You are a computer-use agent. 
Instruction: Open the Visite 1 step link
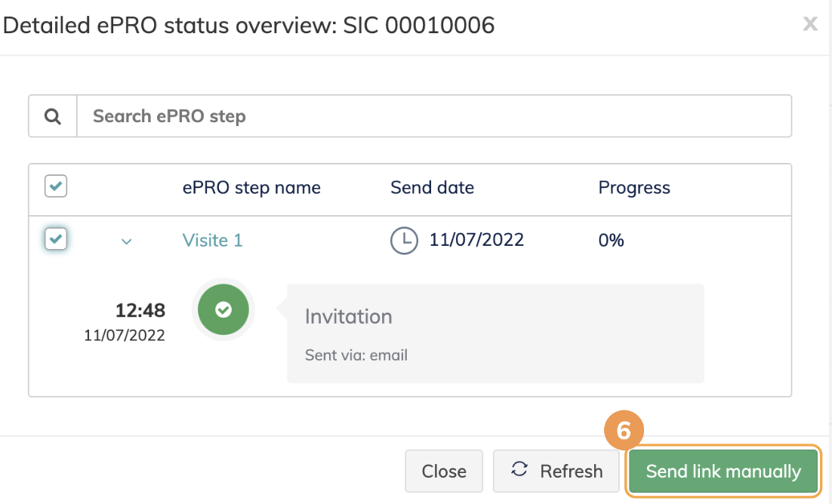coord(213,241)
